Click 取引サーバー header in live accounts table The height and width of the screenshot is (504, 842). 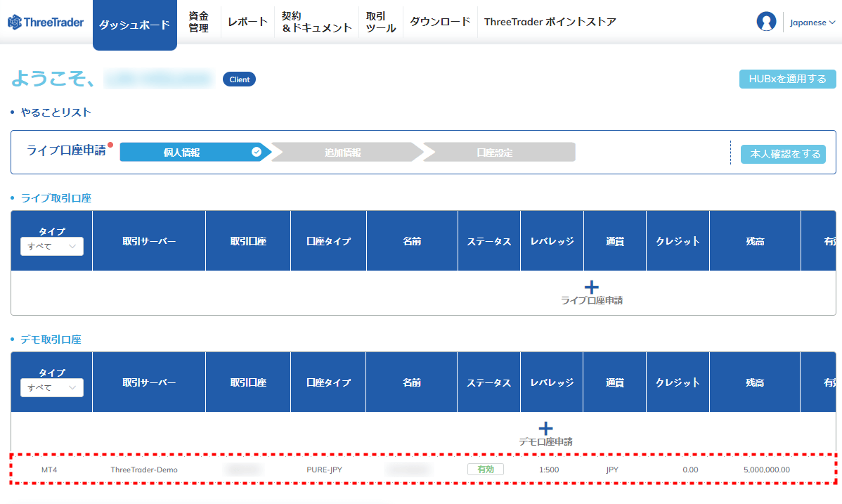tap(149, 241)
